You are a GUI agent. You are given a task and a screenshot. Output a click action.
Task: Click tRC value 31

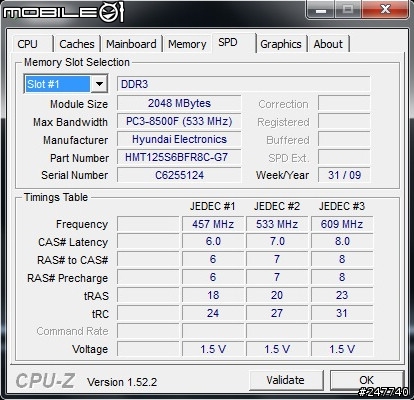tap(342, 313)
